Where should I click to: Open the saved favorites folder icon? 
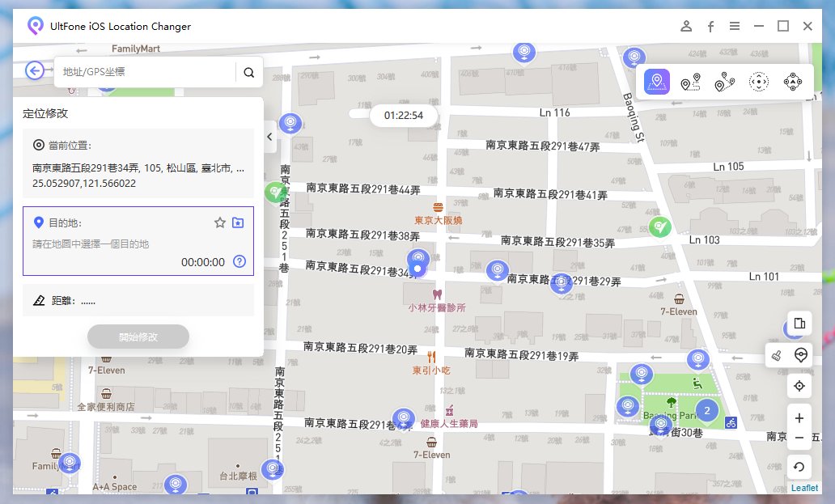click(x=238, y=222)
